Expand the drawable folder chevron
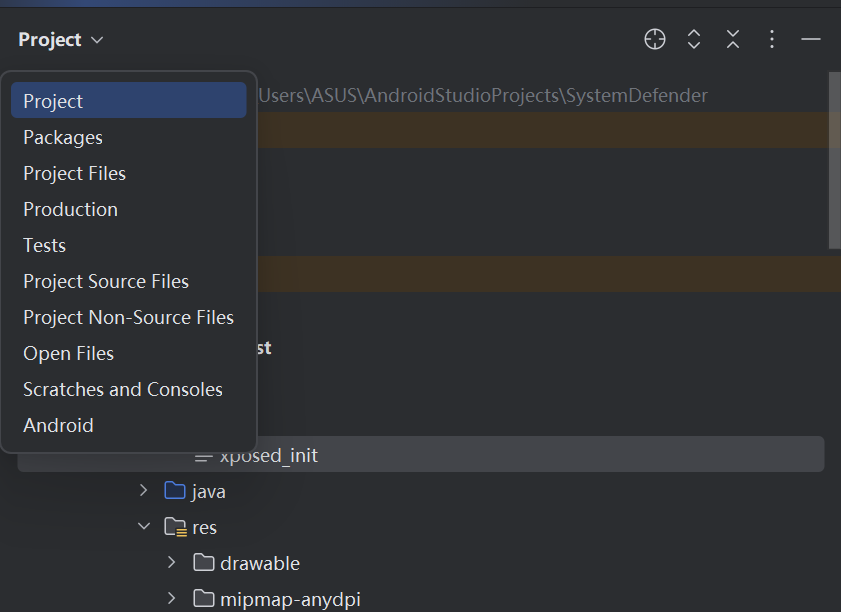 coord(172,563)
